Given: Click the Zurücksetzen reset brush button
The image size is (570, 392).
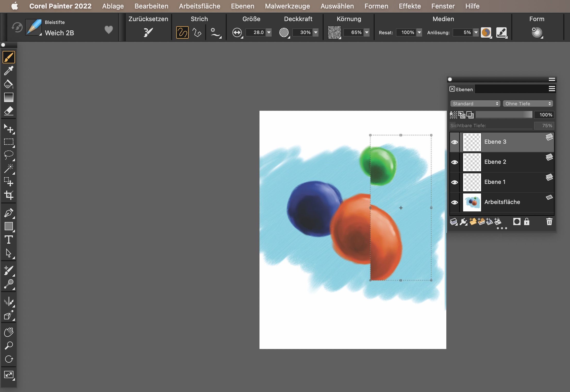Looking at the screenshot, I should pos(148,32).
